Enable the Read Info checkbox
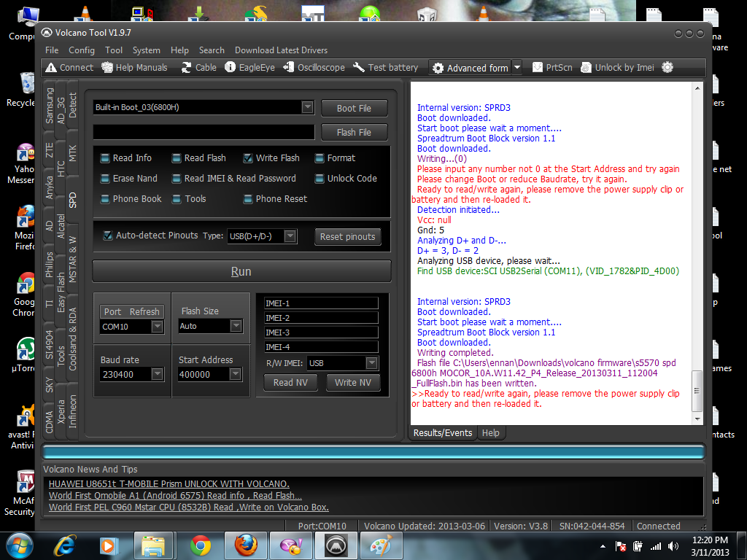This screenshot has width=747, height=560. coord(105,158)
